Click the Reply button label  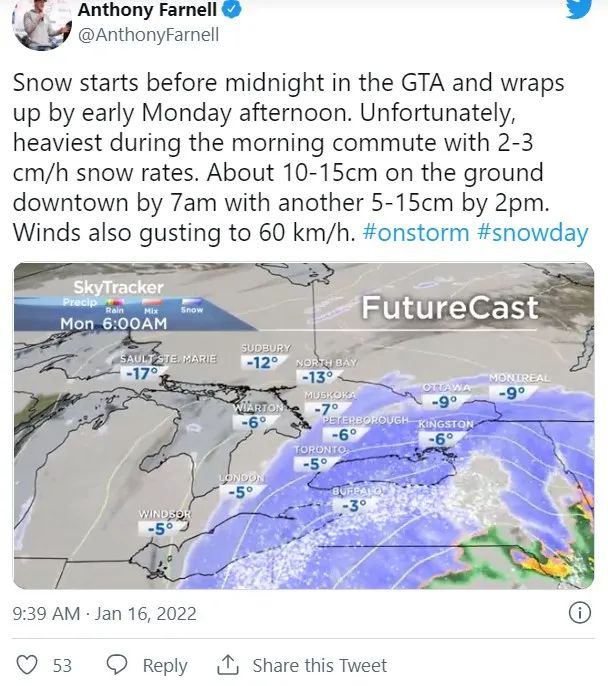[x=165, y=666]
